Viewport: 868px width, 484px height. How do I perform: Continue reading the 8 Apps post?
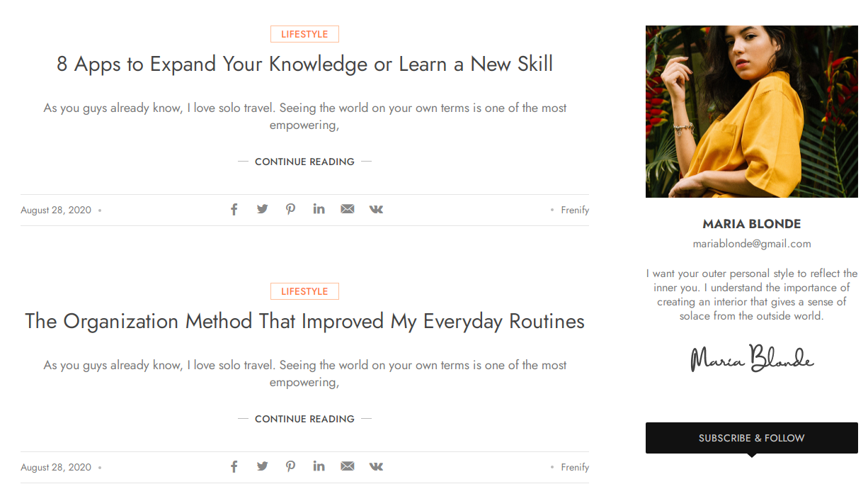click(x=304, y=162)
